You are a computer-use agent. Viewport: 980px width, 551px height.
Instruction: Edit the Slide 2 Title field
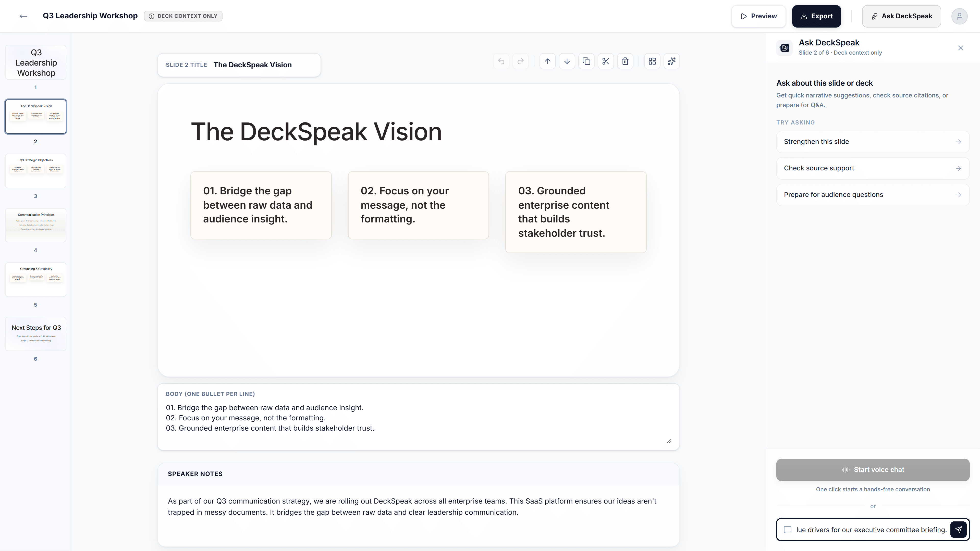click(x=239, y=65)
